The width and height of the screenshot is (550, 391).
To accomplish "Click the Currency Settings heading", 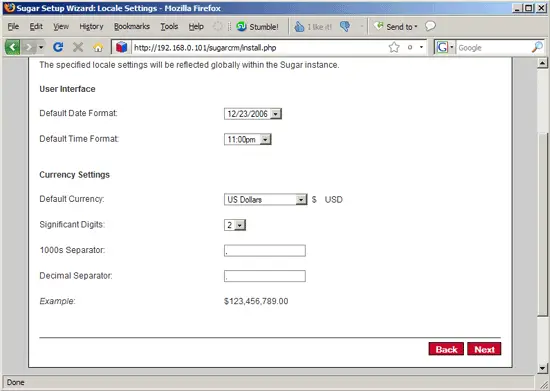I will click(x=74, y=175).
